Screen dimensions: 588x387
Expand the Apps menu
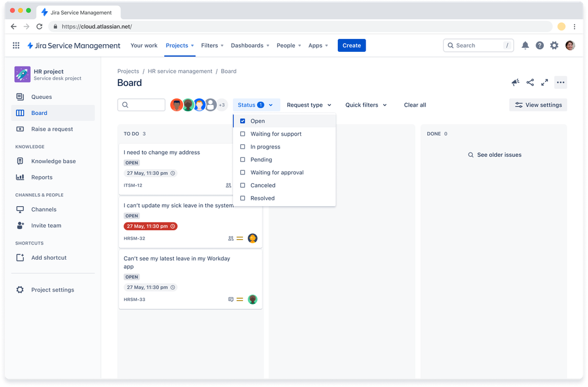coord(318,45)
